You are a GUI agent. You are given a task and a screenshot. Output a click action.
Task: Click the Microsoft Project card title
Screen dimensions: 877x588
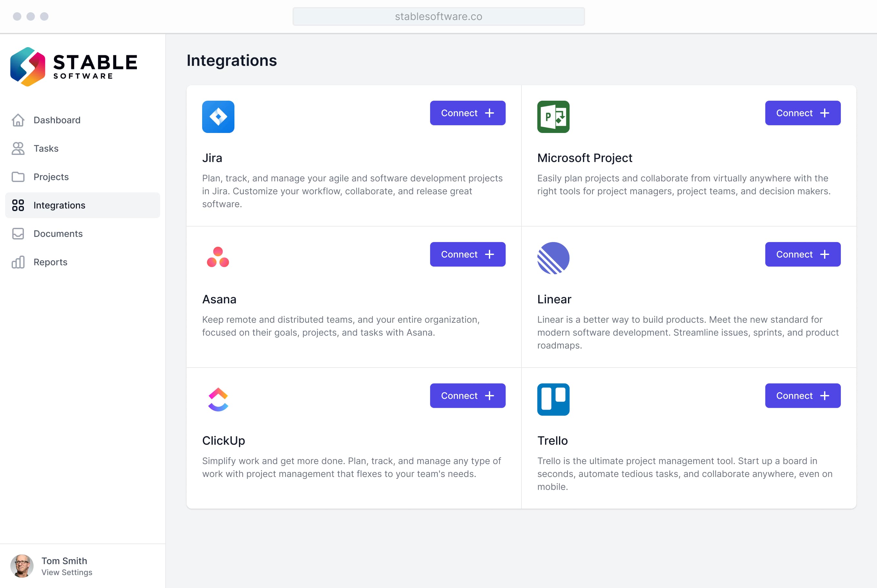point(585,158)
